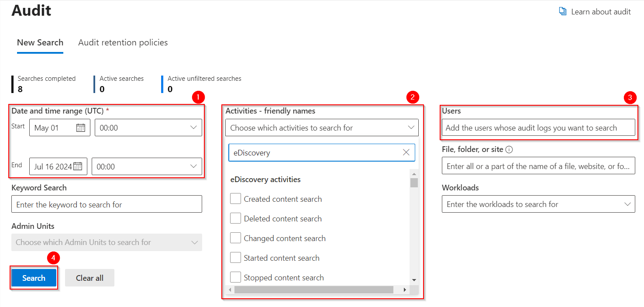Click the blue Search button
Viewport: 644px width, 307px height.
pyautogui.click(x=34, y=278)
